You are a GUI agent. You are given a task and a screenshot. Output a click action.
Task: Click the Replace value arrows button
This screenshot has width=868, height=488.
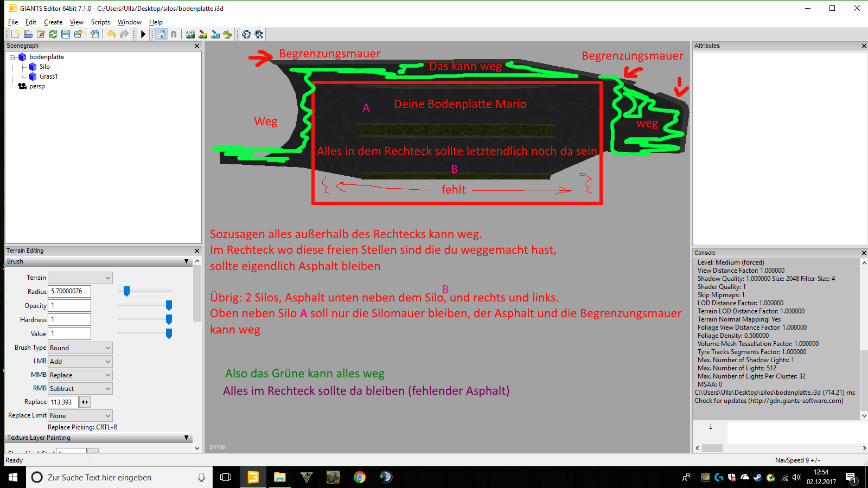point(85,402)
